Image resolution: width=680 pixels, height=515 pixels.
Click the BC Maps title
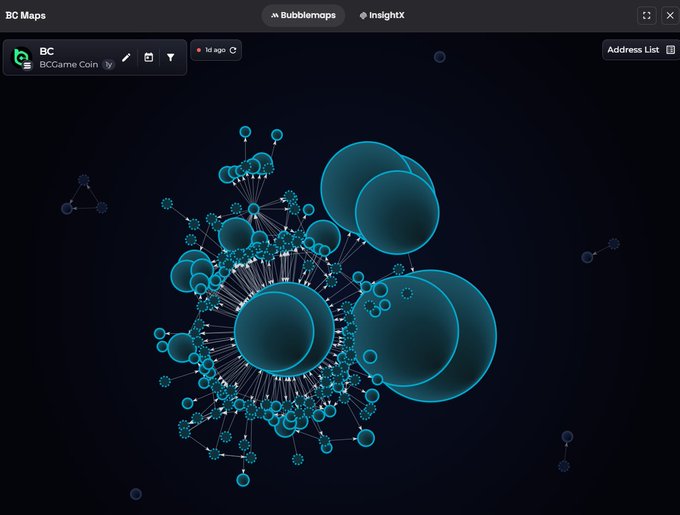[26, 16]
